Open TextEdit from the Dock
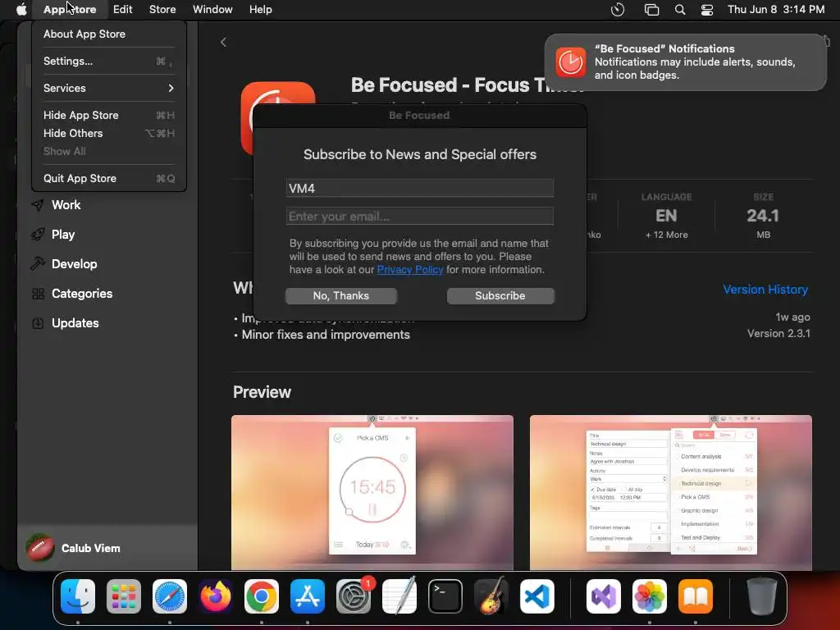Screen dimensions: 840x630 399,596
